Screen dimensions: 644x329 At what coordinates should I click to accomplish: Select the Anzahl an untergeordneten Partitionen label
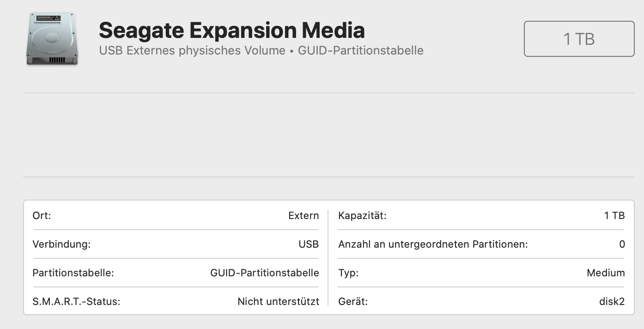pyautogui.click(x=433, y=244)
